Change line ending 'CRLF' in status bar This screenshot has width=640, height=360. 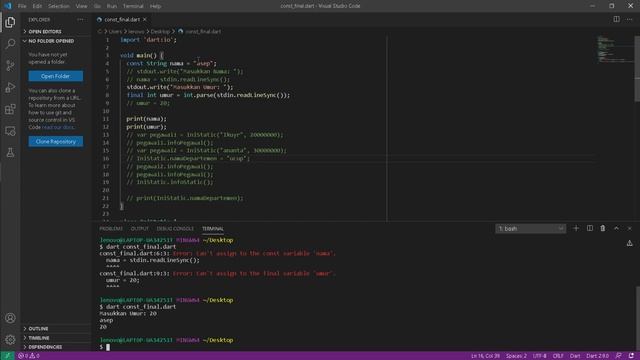(558, 356)
